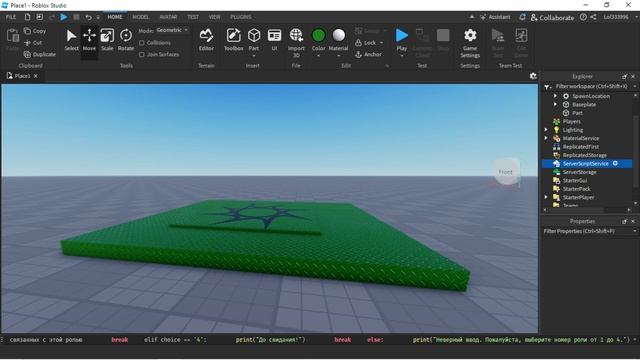Switch to the TEST ribbon tab

point(193,17)
